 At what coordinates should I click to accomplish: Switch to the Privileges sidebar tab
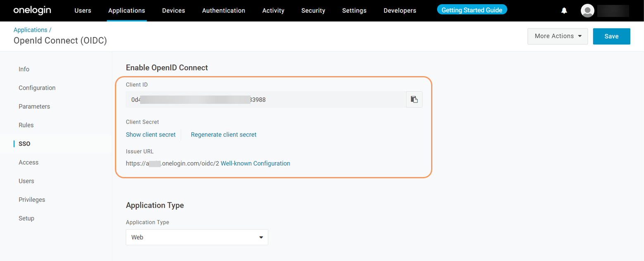coord(32,199)
